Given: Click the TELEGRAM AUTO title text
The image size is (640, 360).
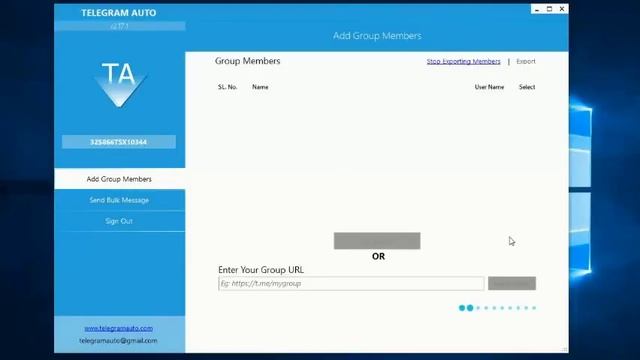Looking at the screenshot, I should pyautogui.click(x=119, y=13).
